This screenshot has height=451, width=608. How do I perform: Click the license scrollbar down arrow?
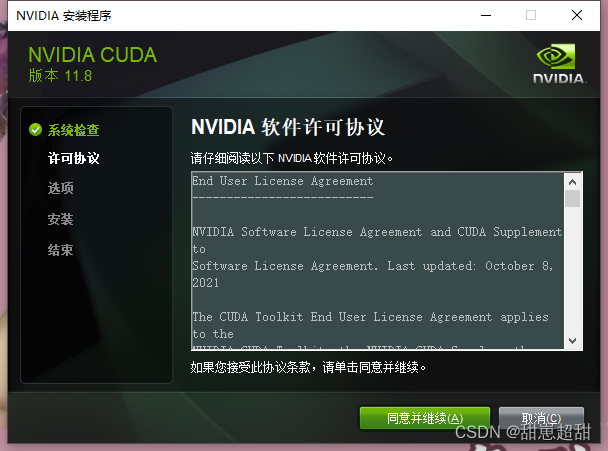[572, 340]
